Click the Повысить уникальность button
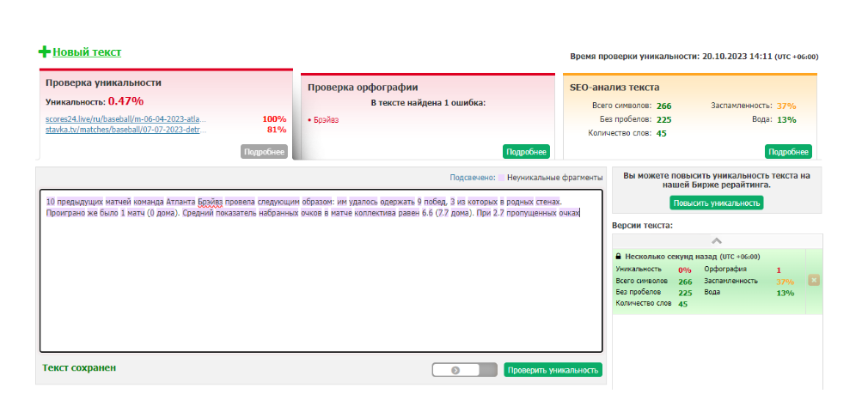This screenshot has height=400, width=868. pyautogui.click(x=717, y=203)
